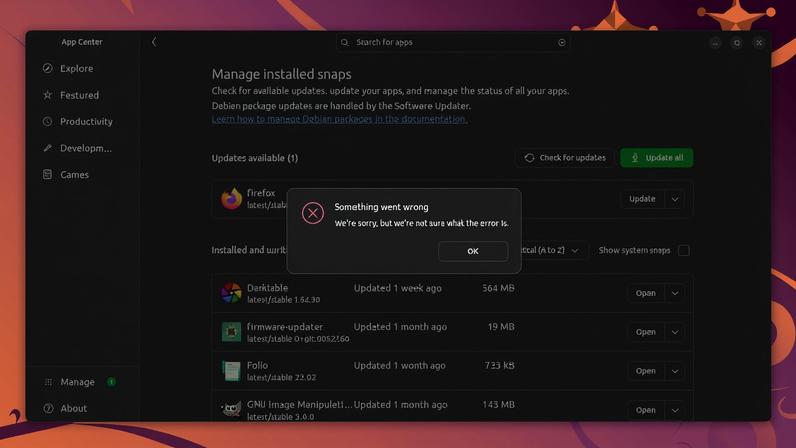Expand firmware-updater options dropdown
This screenshot has height=448, width=796.
pyautogui.click(x=675, y=332)
